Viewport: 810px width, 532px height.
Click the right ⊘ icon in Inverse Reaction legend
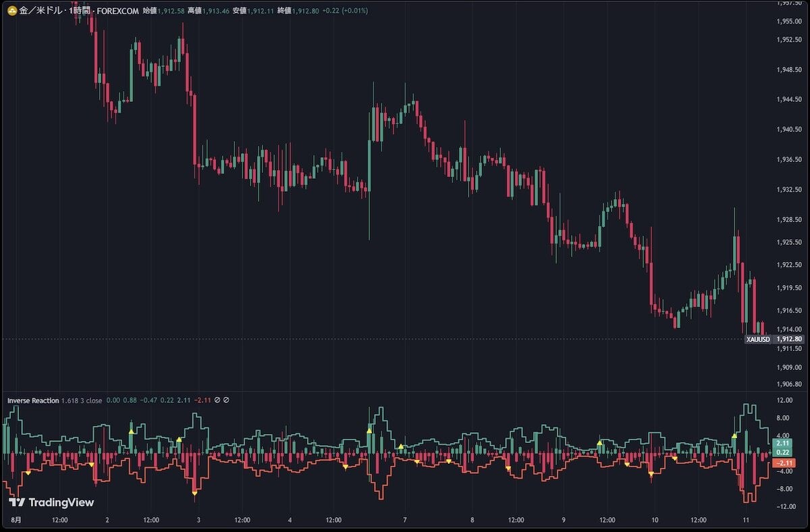pos(226,400)
